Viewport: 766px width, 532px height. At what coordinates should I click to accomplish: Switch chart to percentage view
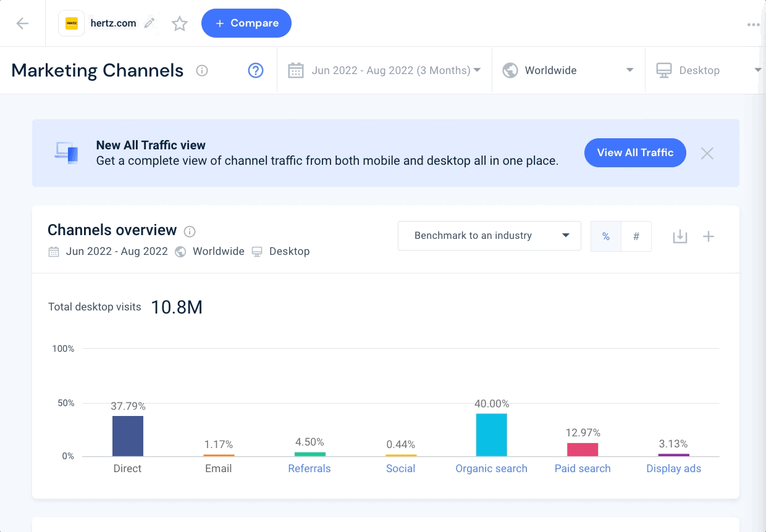(606, 236)
